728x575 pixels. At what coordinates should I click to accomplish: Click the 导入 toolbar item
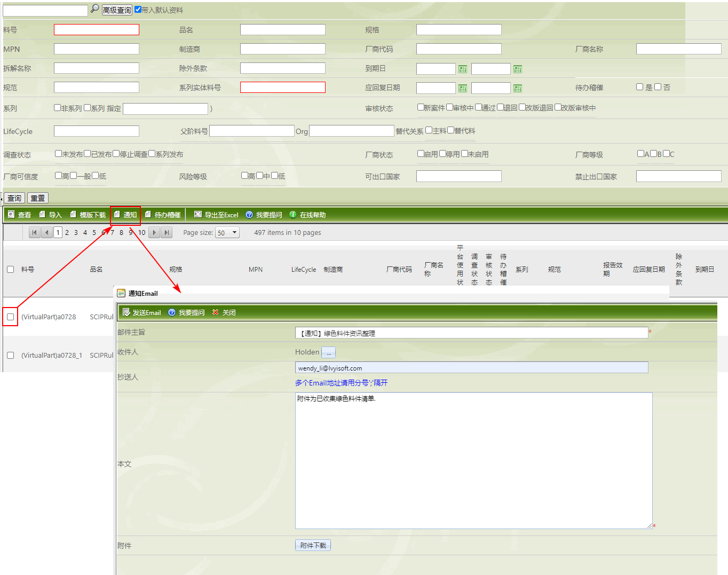pyautogui.click(x=50, y=215)
